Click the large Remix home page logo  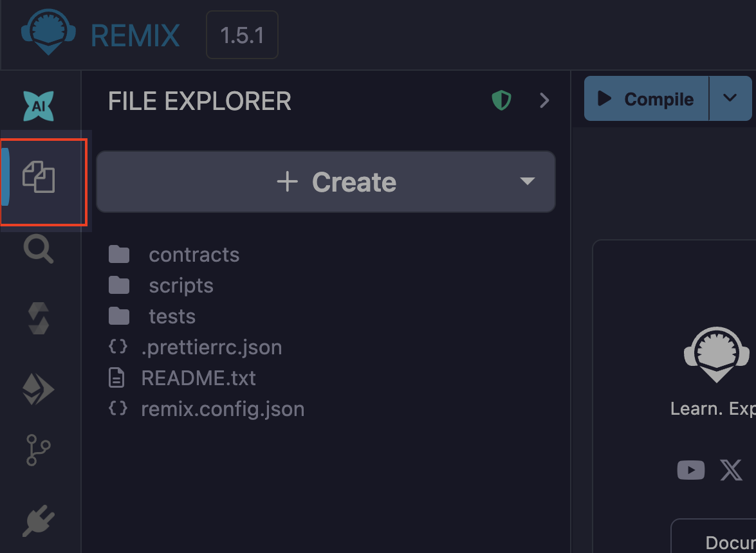pos(717,354)
